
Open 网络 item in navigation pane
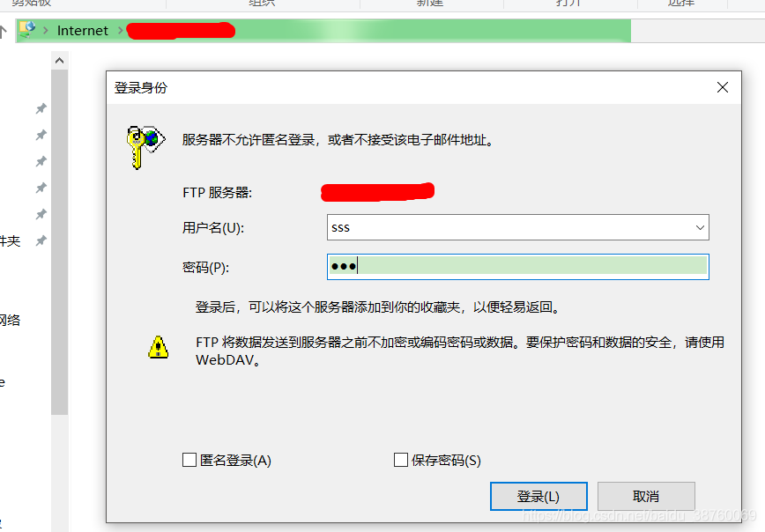[10, 320]
